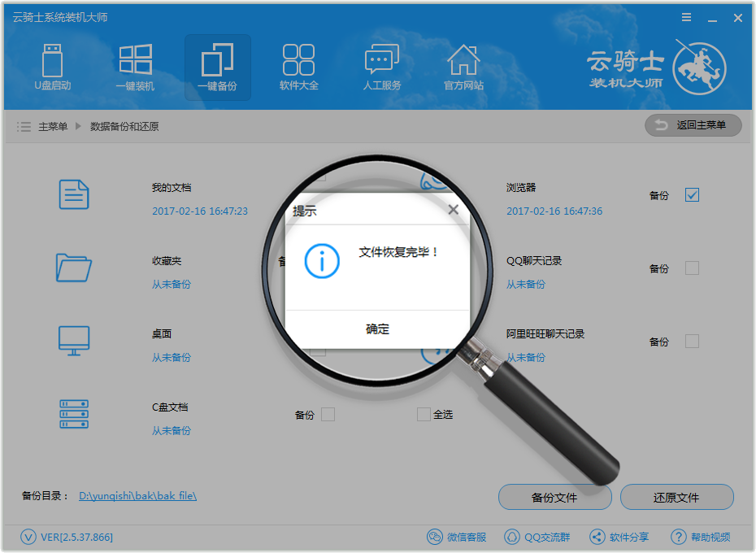Click 确定 in the dialog
This screenshot has width=756, height=553.
click(x=377, y=329)
